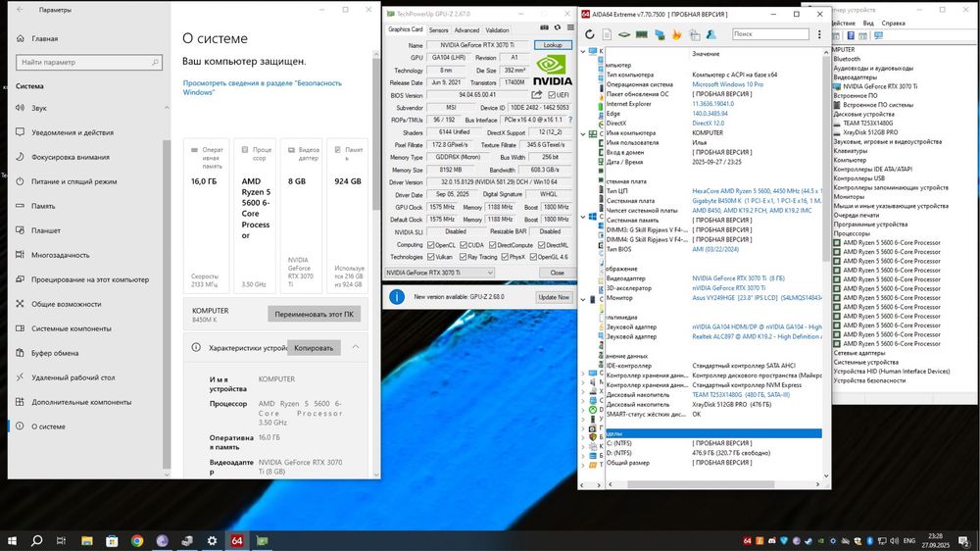Toggle OpenCL checkbox in GPU-Z

click(x=430, y=245)
